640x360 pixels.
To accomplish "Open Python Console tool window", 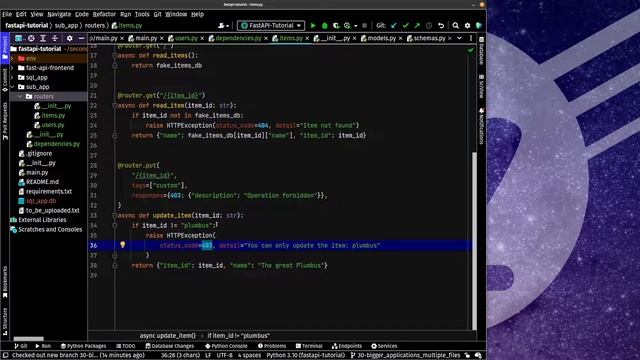I will (x=226, y=346).
